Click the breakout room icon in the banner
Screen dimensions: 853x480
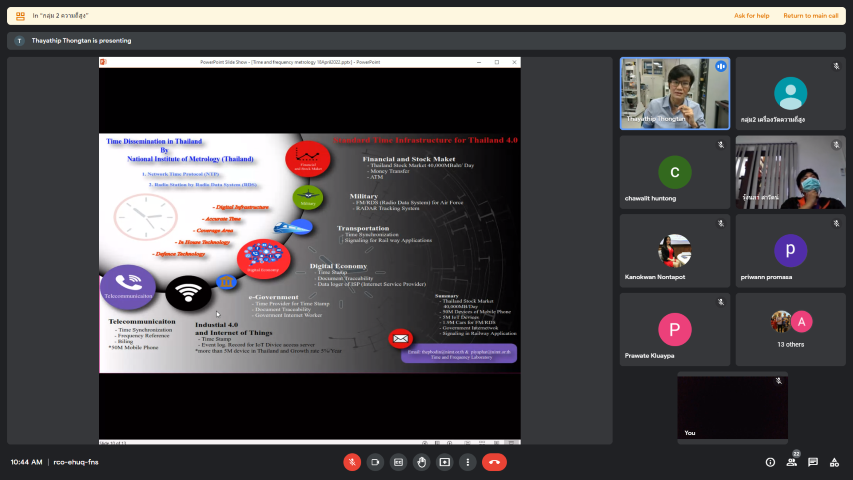pyautogui.click(x=20, y=16)
